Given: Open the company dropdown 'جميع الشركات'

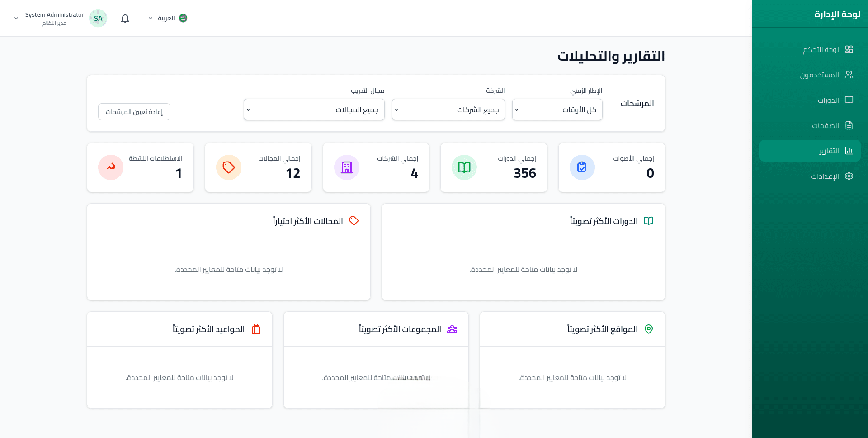Looking at the screenshot, I should [448, 109].
